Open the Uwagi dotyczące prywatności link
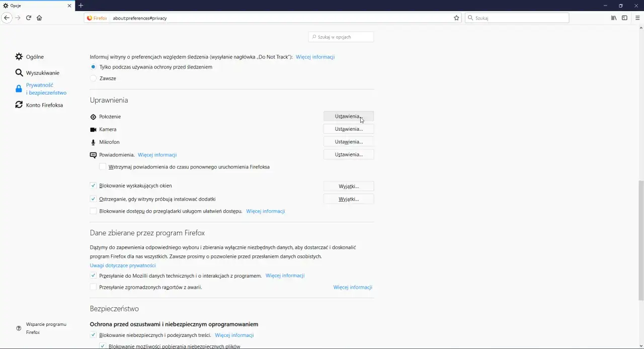 coord(122,265)
